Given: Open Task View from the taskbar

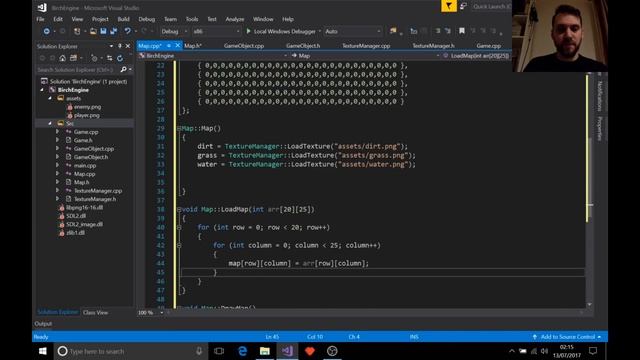Looking at the screenshot, I should click(x=219, y=351).
